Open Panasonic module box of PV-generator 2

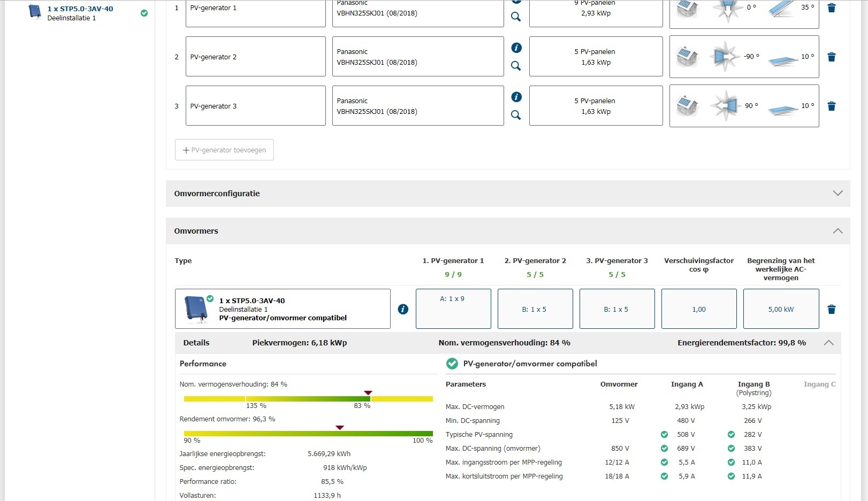tap(418, 57)
